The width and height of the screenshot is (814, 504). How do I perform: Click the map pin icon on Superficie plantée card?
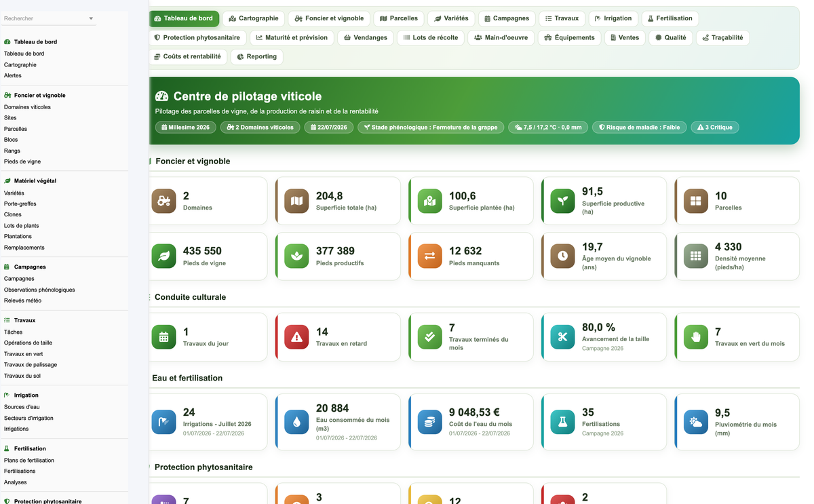429,201
